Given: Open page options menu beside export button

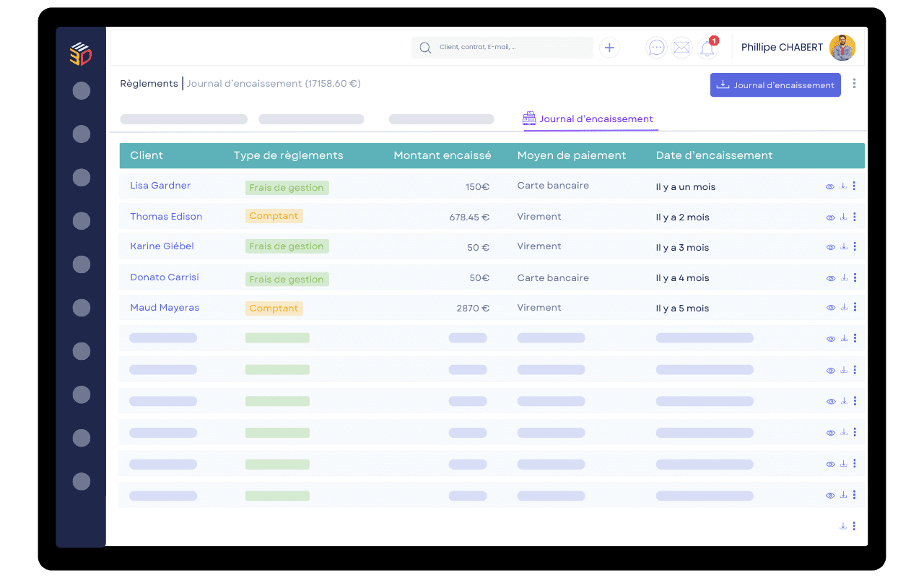Looking at the screenshot, I should [855, 84].
